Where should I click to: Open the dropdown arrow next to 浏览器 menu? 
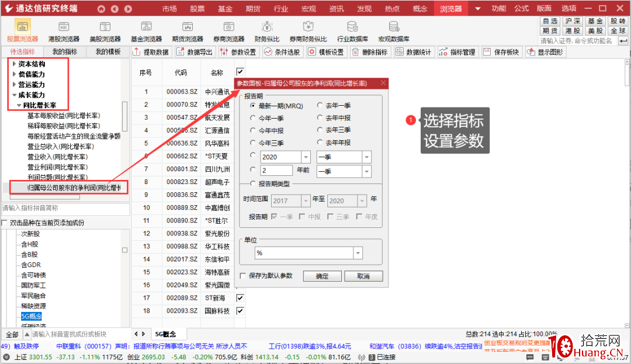[x=478, y=8]
